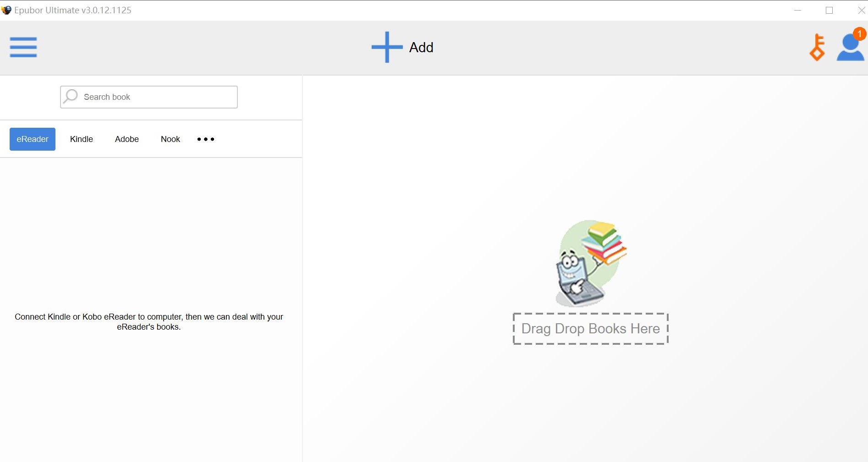
Task: Switch to the Nook tab
Action: pos(170,139)
